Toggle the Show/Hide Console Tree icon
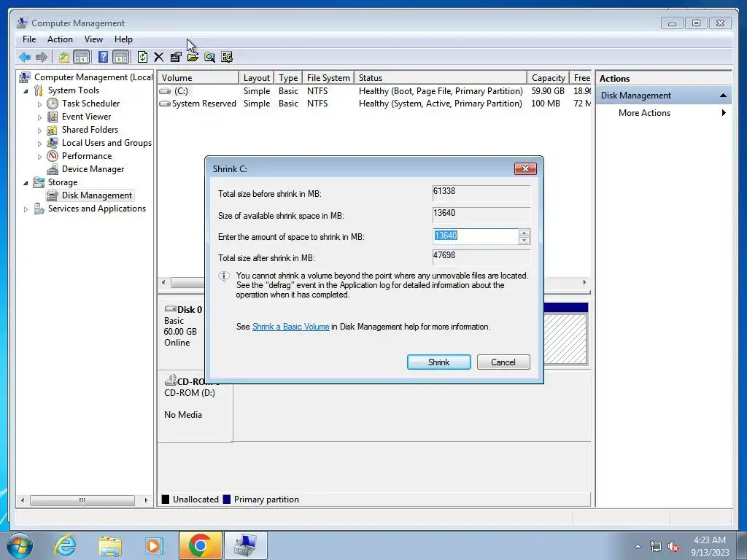Screen dimensions: 747x560 (82, 57)
